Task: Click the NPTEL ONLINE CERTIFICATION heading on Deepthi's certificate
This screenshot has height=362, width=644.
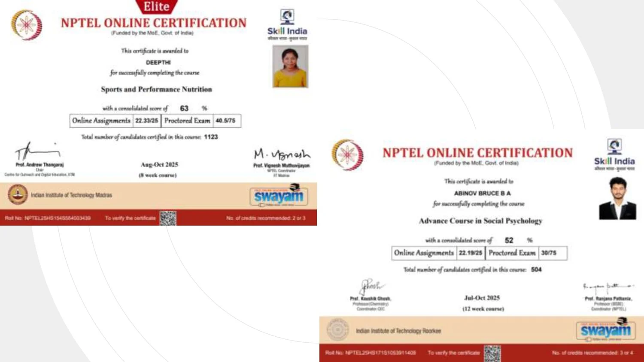Action: (x=154, y=23)
